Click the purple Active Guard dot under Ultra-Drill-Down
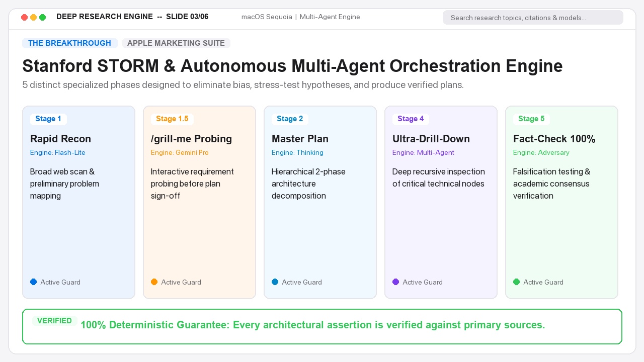 coord(396,282)
